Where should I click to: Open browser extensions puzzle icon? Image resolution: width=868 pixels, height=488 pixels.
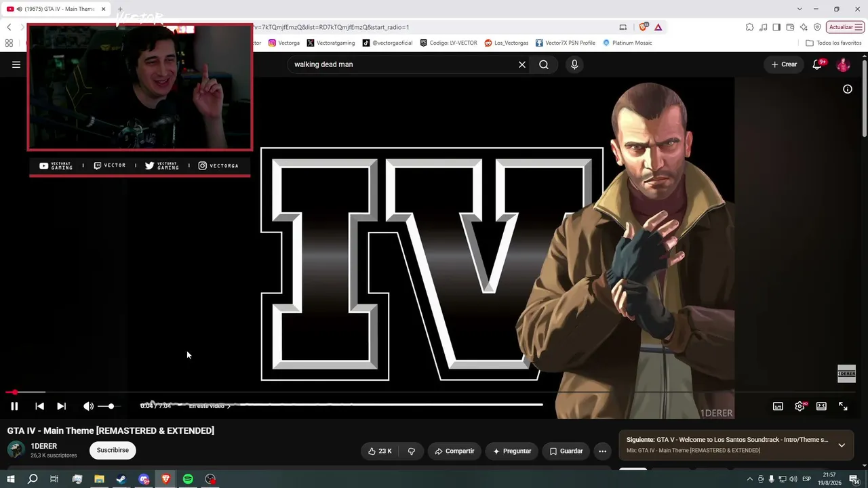(749, 27)
